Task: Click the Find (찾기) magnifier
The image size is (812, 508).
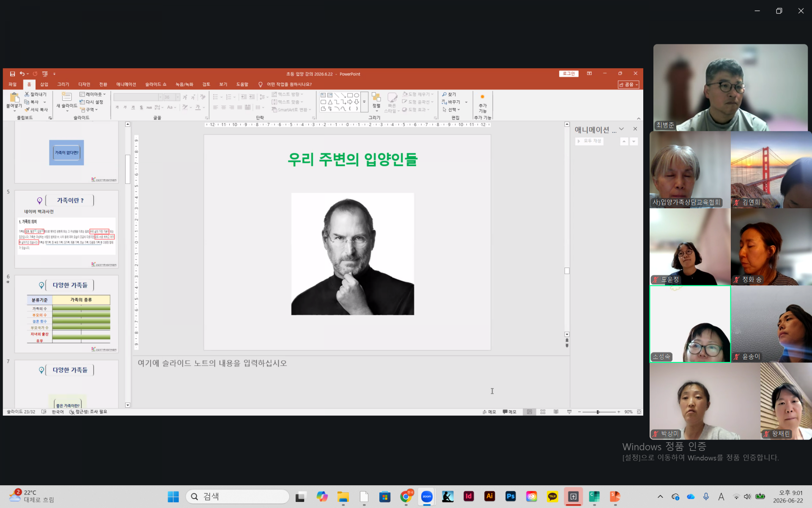Action: 449,94
